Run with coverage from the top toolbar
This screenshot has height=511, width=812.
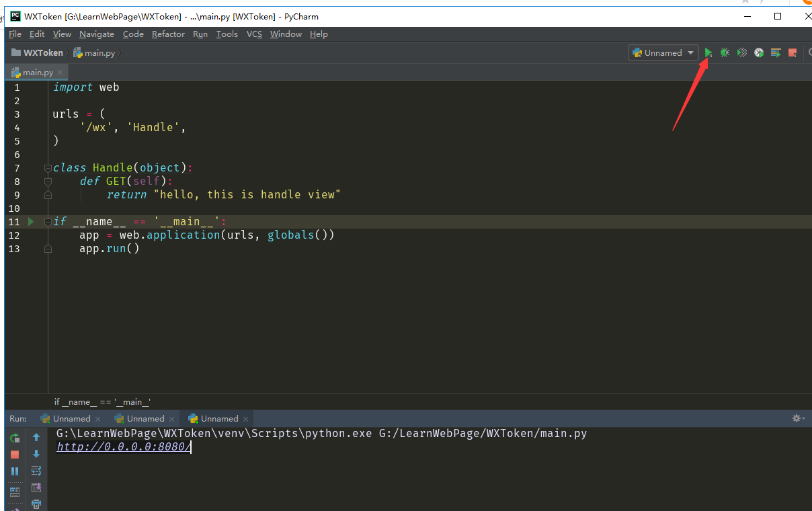tap(742, 52)
